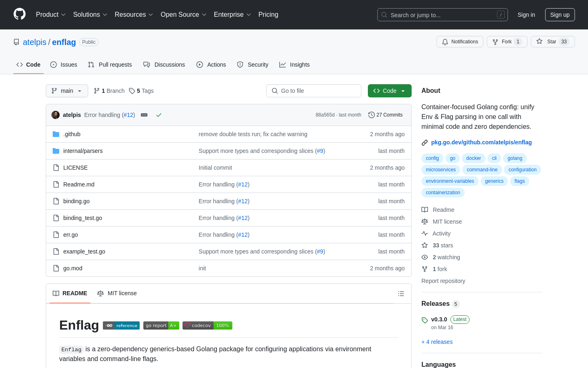Switch to the Security tab
Viewport: 588px width, 368px height.
(253, 65)
